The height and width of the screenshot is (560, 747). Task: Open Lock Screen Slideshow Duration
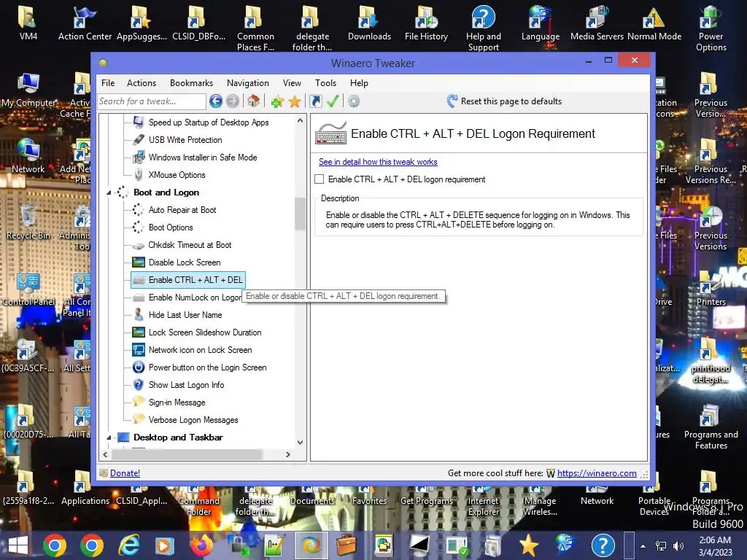click(205, 332)
